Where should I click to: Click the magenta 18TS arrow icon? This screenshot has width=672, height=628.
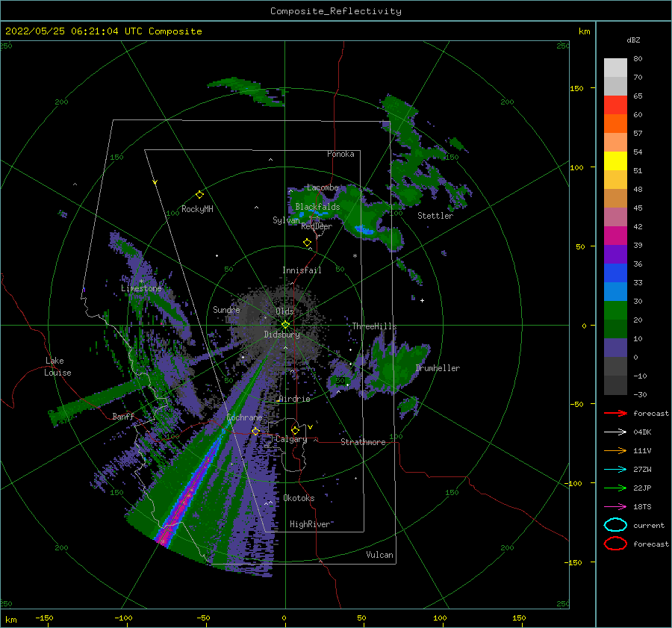[615, 507]
